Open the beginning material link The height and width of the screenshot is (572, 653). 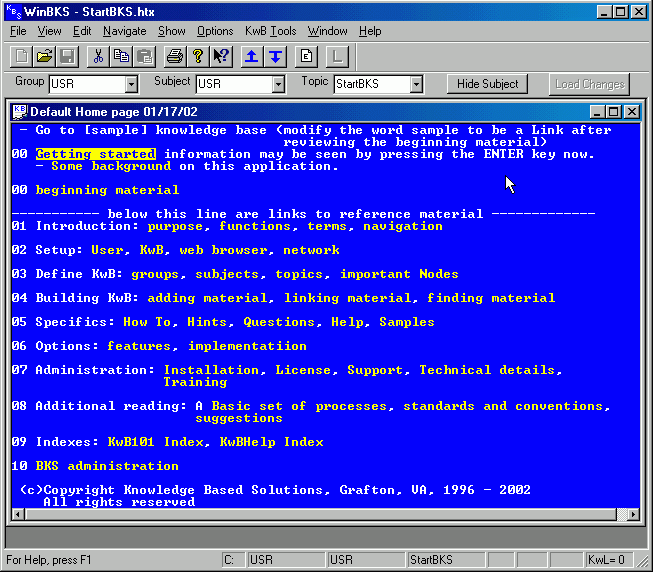107,190
